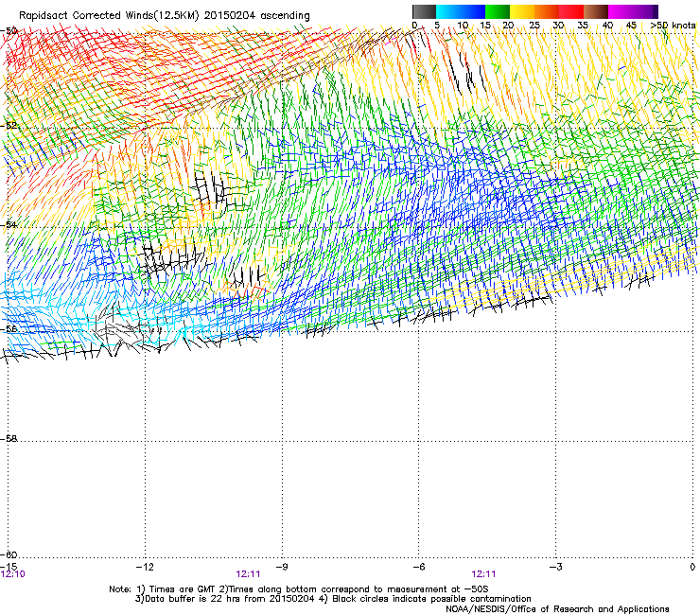Click the orange 25-30 knots legend swatch
This screenshot has width=700, height=615.
point(547,11)
